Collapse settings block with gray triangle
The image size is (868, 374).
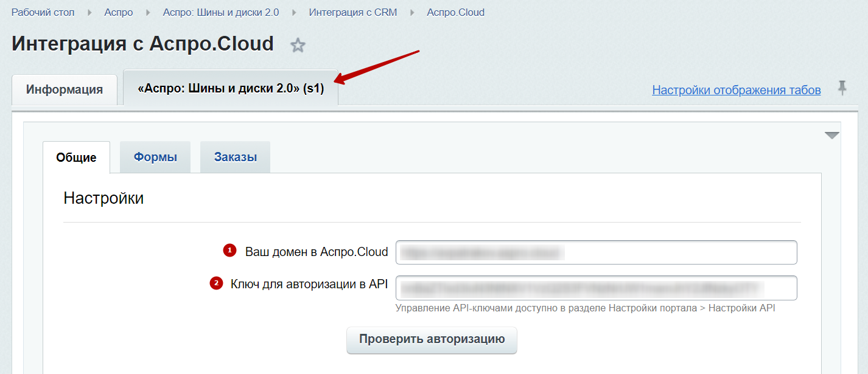[x=832, y=136]
